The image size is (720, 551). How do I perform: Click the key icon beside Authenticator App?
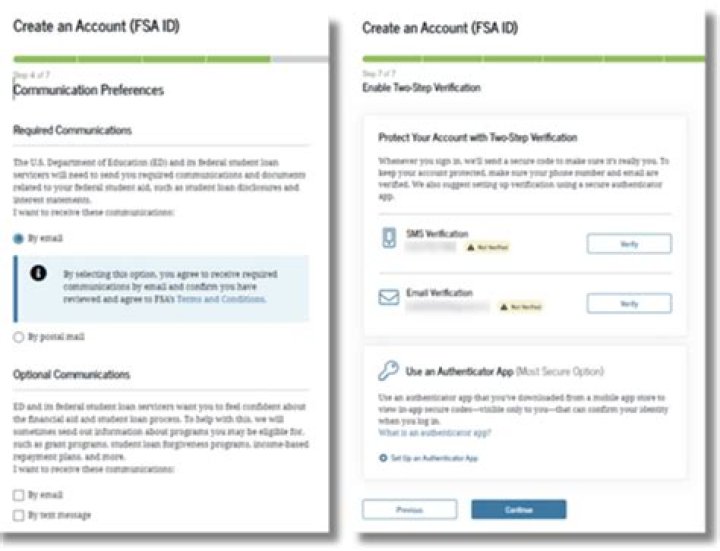pyautogui.click(x=388, y=370)
